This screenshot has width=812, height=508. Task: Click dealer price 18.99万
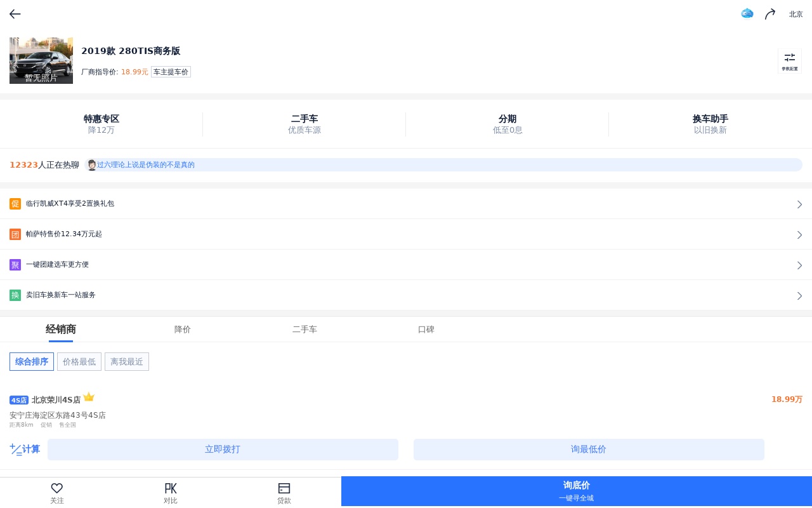click(787, 399)
